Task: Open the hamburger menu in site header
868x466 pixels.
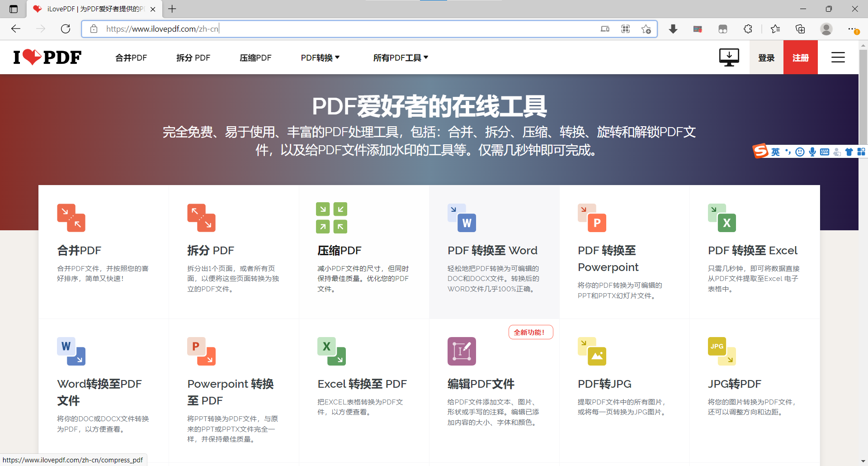Action: point(838,57)
